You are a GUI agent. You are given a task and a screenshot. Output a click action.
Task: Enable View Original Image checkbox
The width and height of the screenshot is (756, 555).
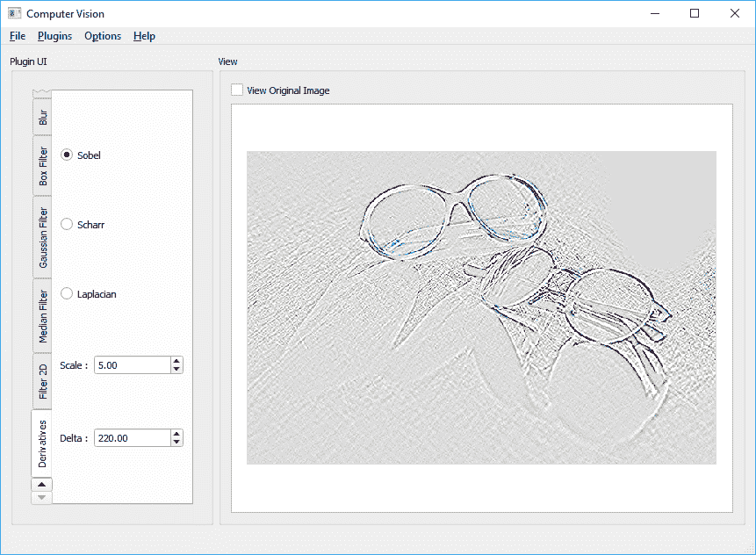pyautogui.click(x=237, y=90)
